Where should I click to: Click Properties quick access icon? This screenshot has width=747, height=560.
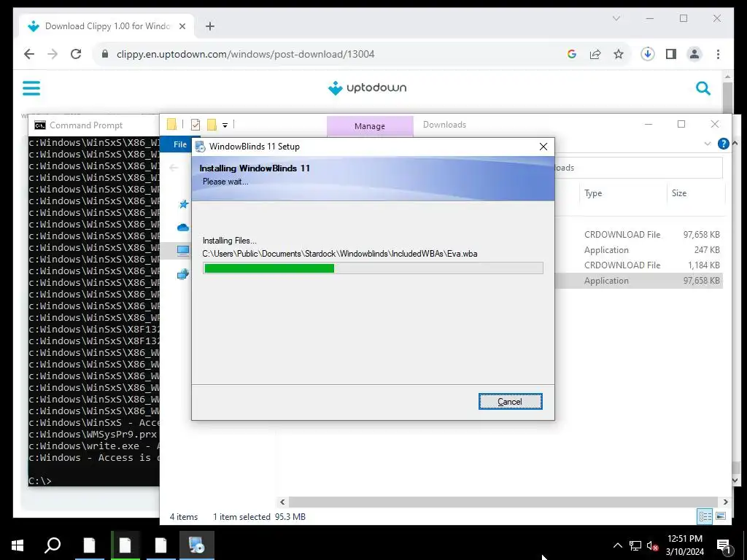coord(196,125)
